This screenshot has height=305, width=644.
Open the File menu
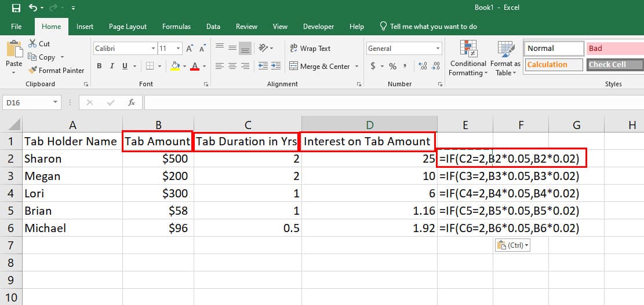coord(16,27)
